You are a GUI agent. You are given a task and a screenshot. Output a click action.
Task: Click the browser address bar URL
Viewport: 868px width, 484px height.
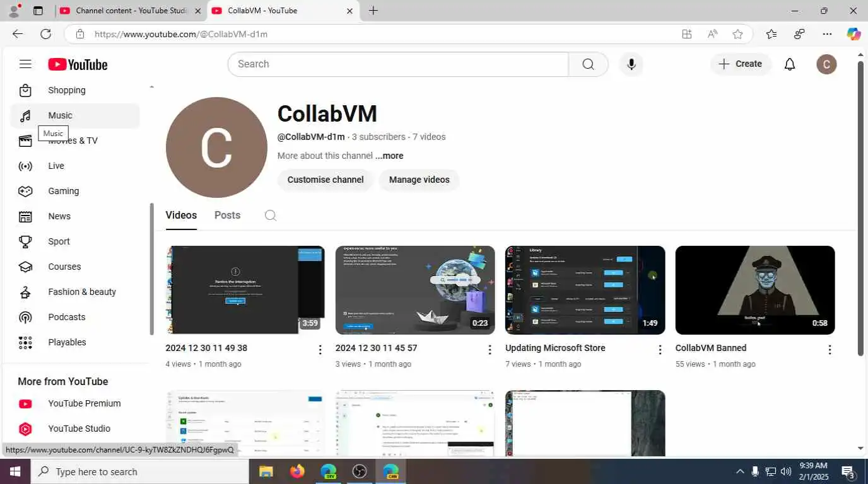pos(181,34)
